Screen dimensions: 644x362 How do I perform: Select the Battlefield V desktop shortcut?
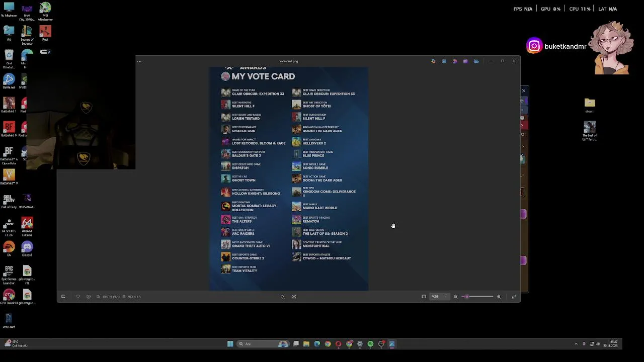[9, 177]
